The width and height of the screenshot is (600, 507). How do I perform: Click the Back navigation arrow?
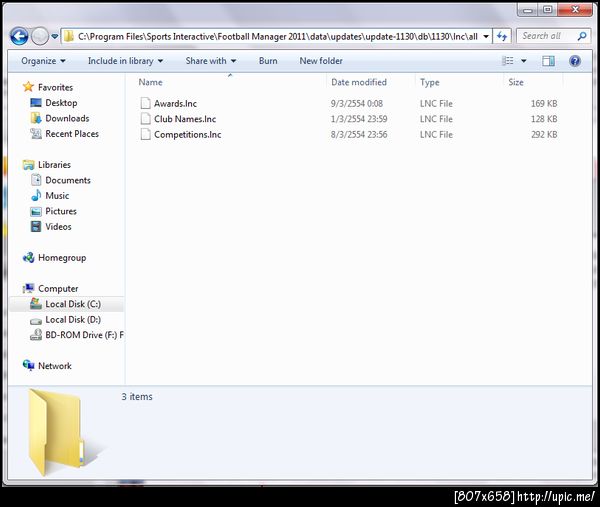[19, 37]
